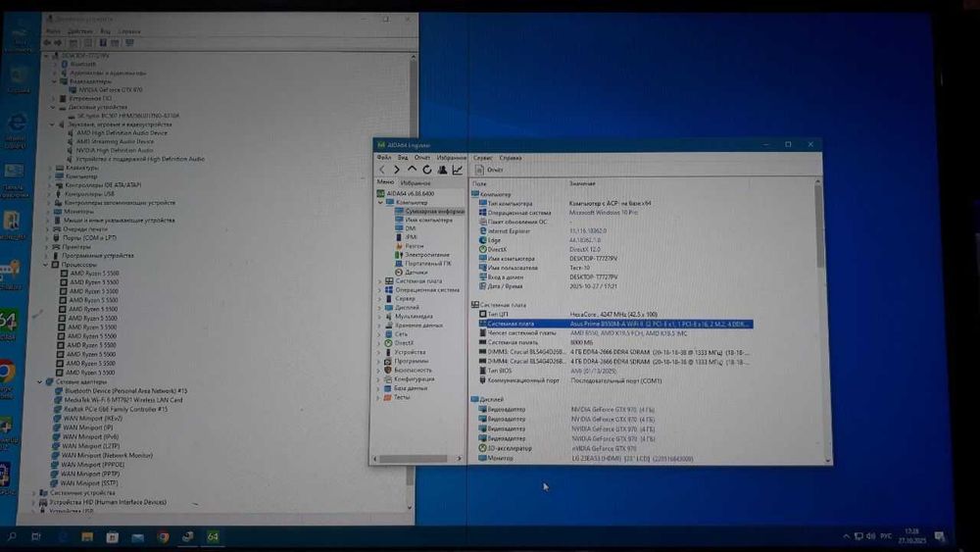
Task: Go up one level in AIDA64
Action: [412, 170]
